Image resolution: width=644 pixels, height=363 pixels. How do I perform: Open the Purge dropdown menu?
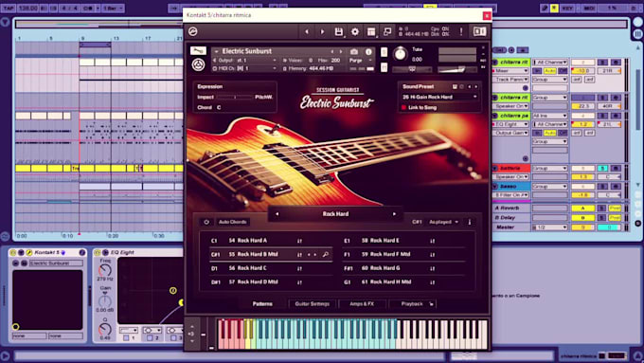tap(360, 61)
